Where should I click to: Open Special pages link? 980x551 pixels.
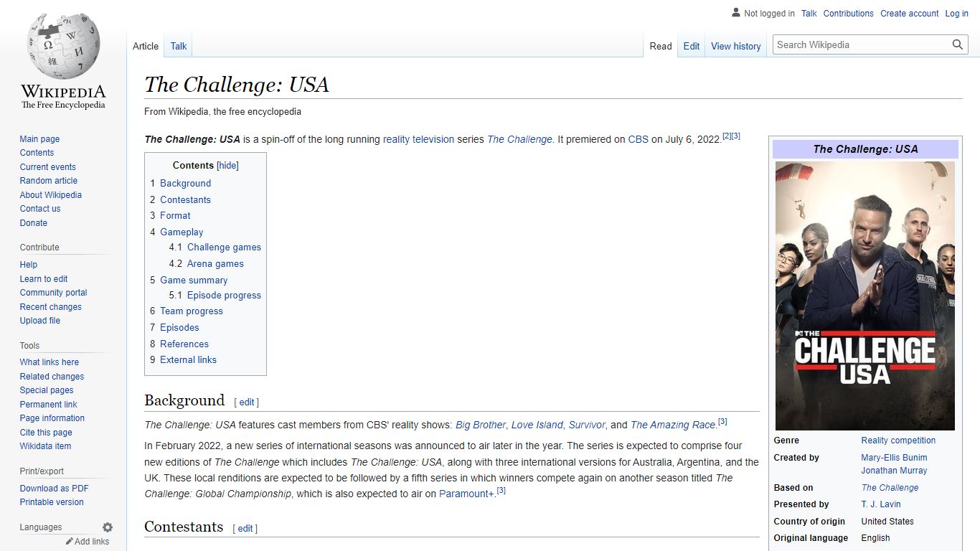coord(47,390)
